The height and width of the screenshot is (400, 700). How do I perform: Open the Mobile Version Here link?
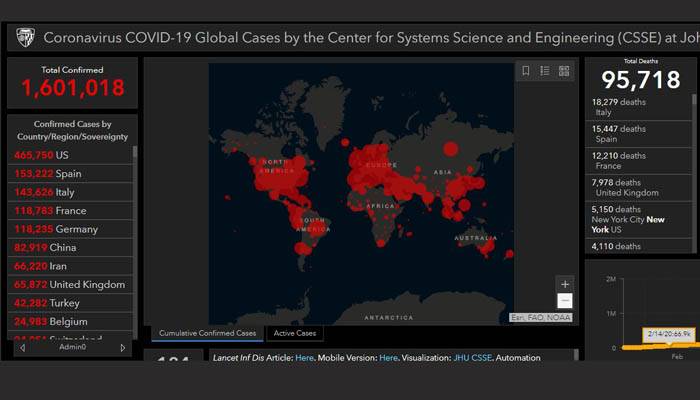[x=388, y=358]
